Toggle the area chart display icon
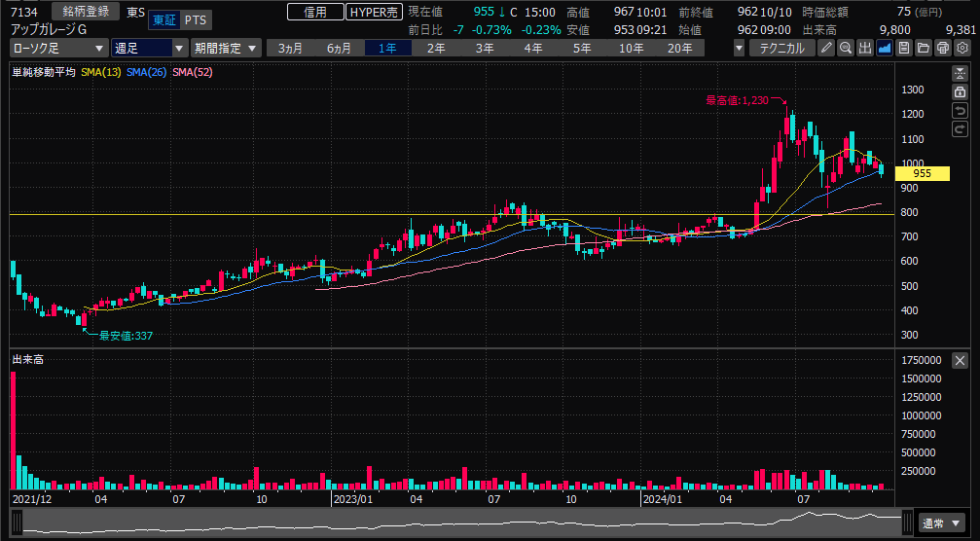Screen dimensions: 980x541 (x=885, y=48)
